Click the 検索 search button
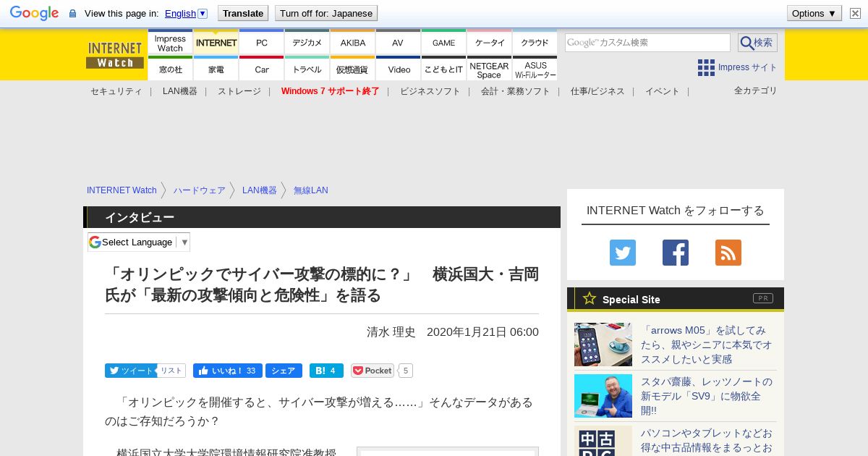Image resolution: width=868 pixels, height=456 pixels. point(757,43)
